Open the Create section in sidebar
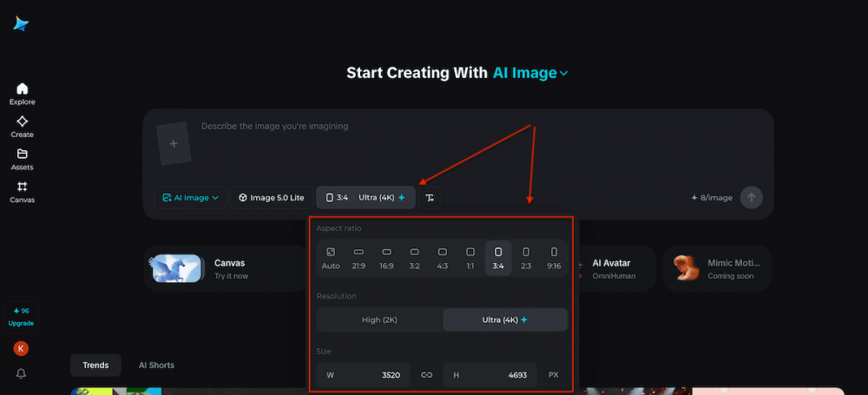The image size is (868, 395). (x=23, y=127)
